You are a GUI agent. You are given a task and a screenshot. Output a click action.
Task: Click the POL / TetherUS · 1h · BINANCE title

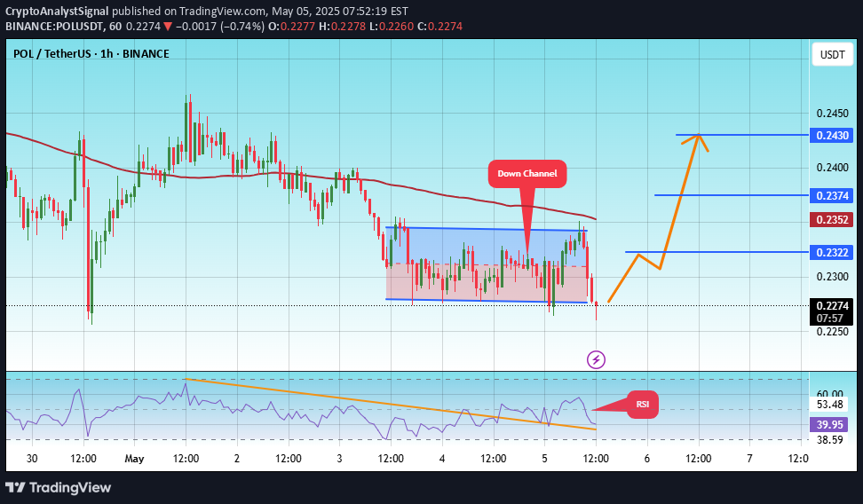[91, 54]
